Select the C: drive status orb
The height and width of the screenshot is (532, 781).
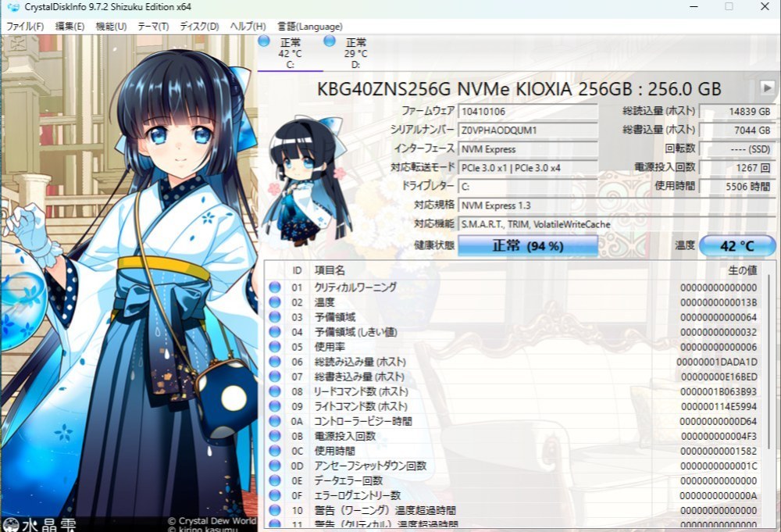[264, 41]
